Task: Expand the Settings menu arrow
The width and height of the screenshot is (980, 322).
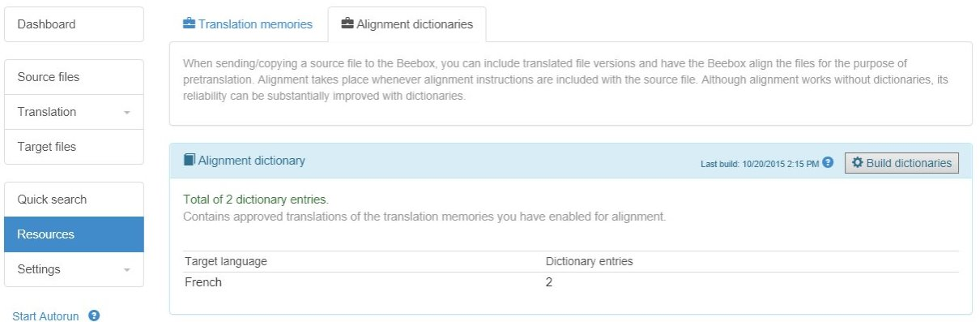Action: 127,270
